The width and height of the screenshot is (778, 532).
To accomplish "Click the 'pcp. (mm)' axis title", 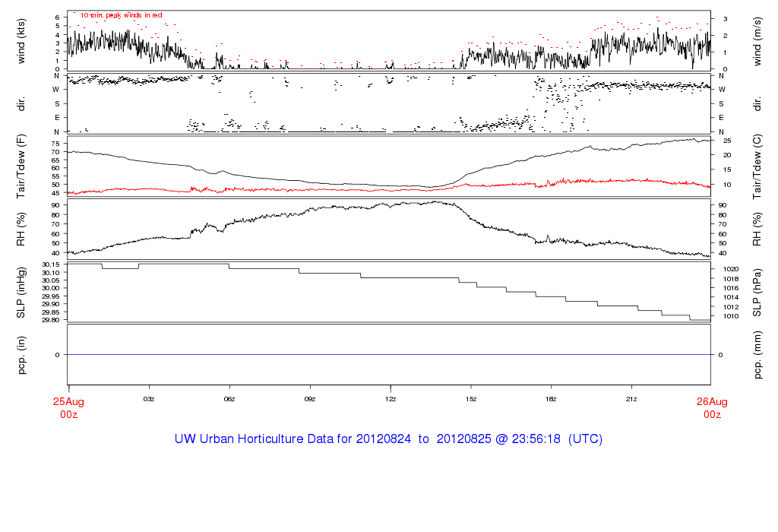I will click(x=757, y=355).
